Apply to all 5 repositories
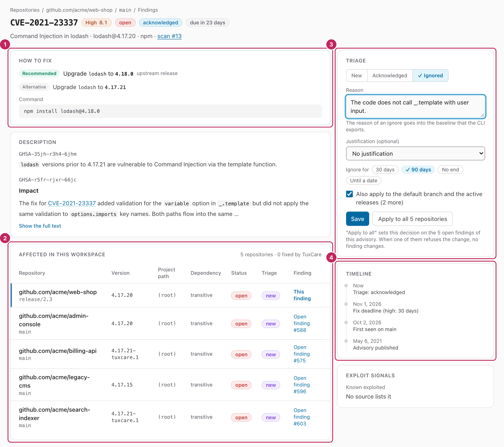 (x=412, y=219)
